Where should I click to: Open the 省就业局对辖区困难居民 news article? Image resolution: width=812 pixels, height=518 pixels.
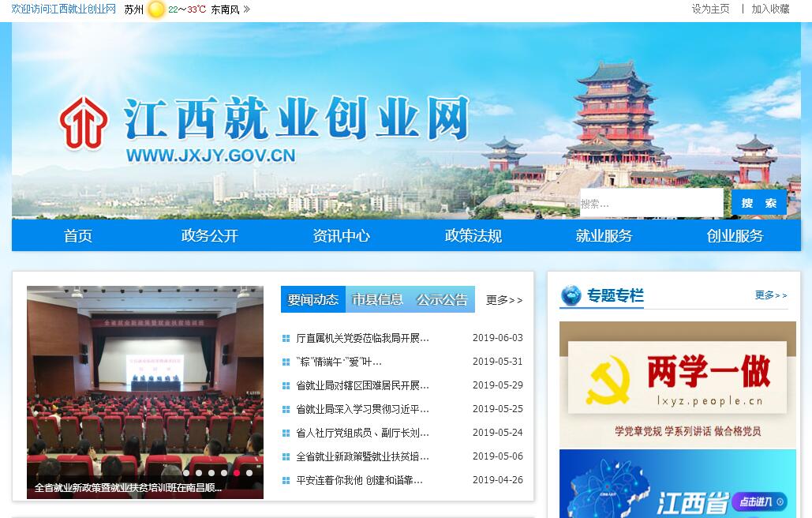pyautogui.click(x=362, y=385)
